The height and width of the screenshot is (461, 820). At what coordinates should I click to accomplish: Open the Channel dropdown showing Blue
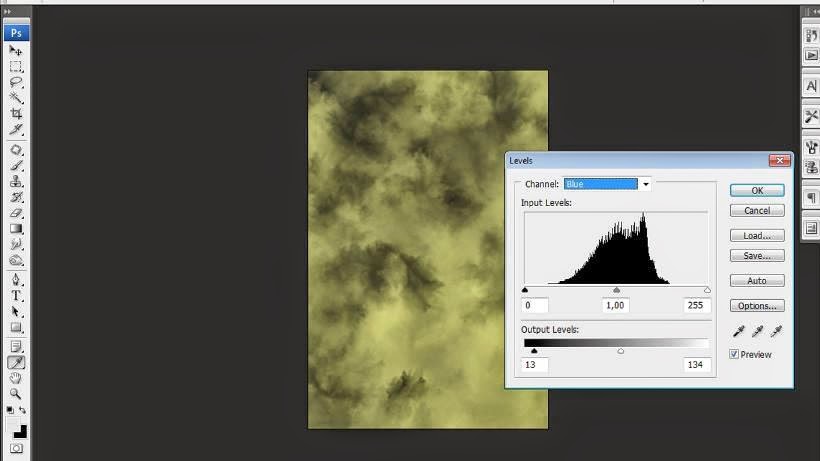[608, 184]
